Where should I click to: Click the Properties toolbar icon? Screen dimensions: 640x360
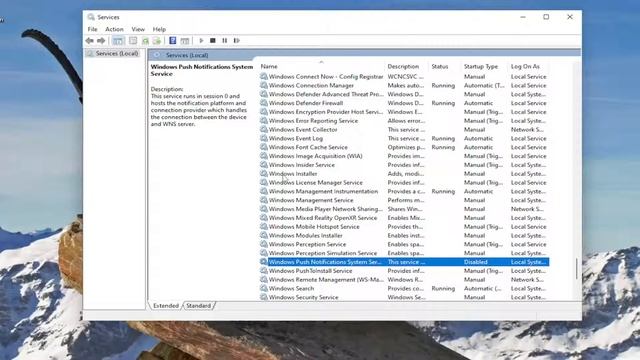coord(133,40)
